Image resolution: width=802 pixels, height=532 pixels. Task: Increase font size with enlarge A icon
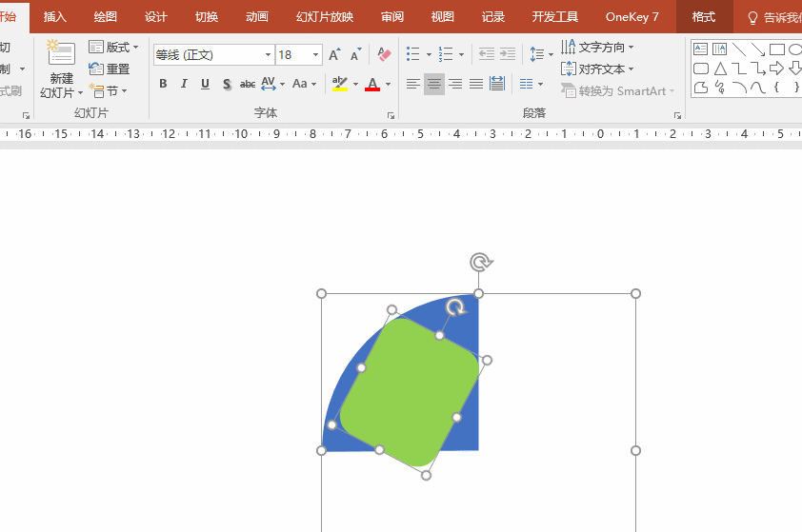click(x=334, y=55)
